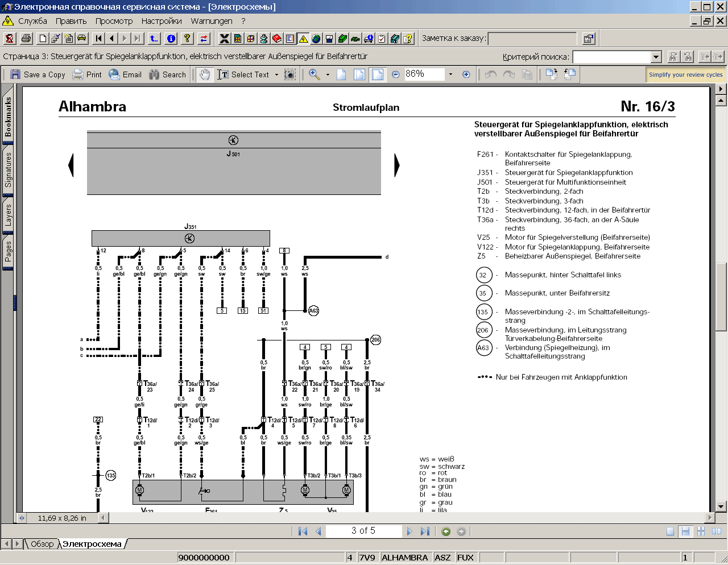Image resolution: width=728 pixels, height=565 pixels.
Task: Click page number field showing 3 of 5
Action: tap(363, 531)
